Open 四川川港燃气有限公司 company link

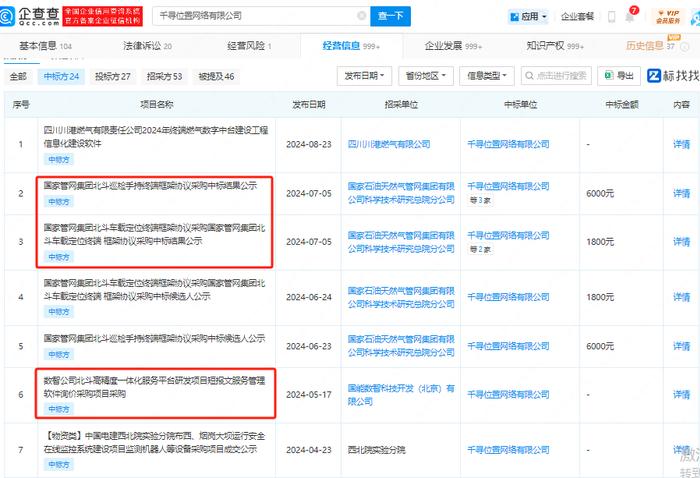point(389,144)
